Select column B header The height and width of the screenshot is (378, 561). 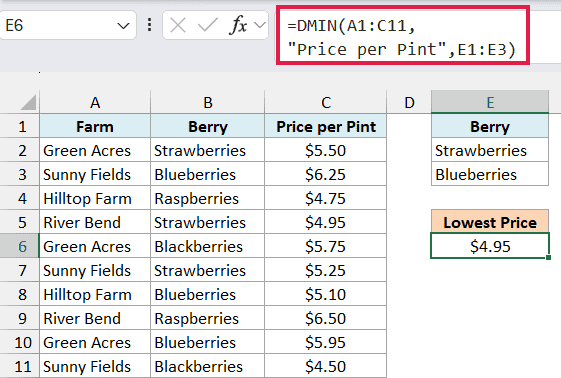pos(208,103)
